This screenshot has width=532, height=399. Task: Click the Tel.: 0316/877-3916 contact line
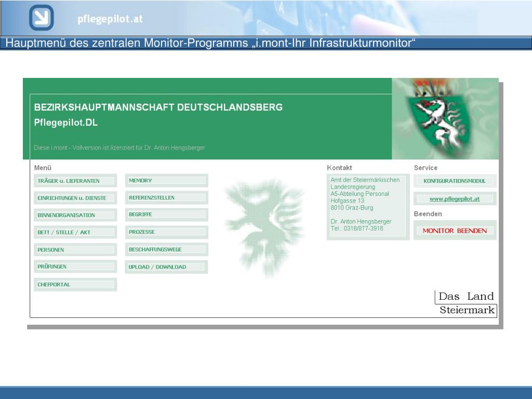pos(357,229)
